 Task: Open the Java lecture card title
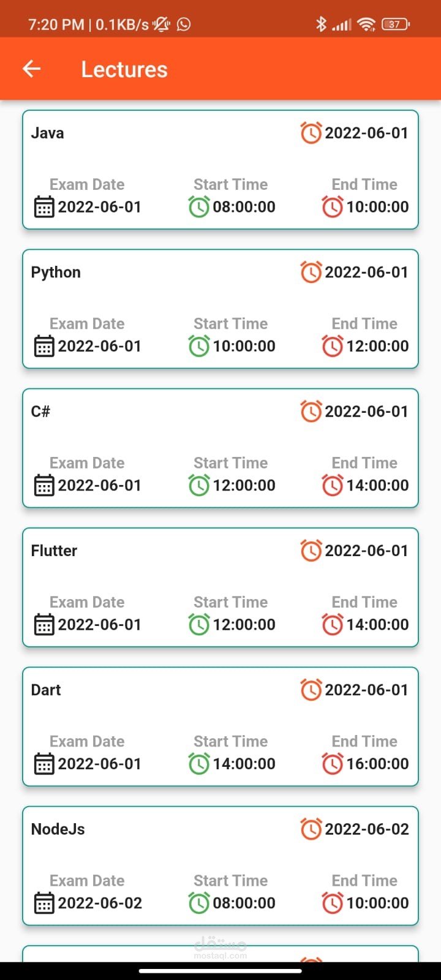coord(48,133)
